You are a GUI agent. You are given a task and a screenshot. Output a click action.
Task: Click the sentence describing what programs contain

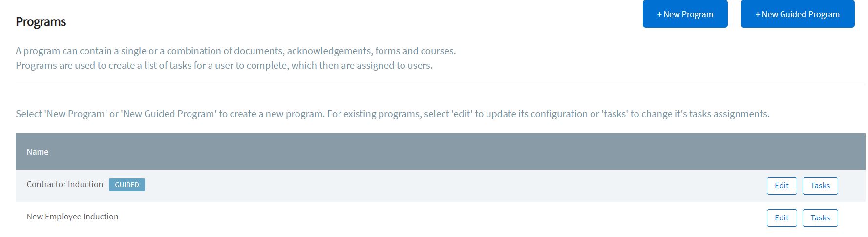(235, 51)
